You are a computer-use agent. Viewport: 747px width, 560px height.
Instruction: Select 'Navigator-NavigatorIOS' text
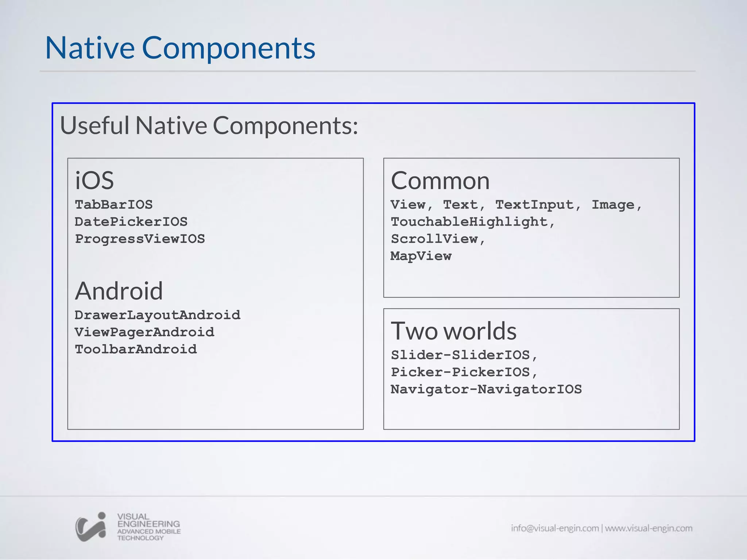[x=486, y=389]
